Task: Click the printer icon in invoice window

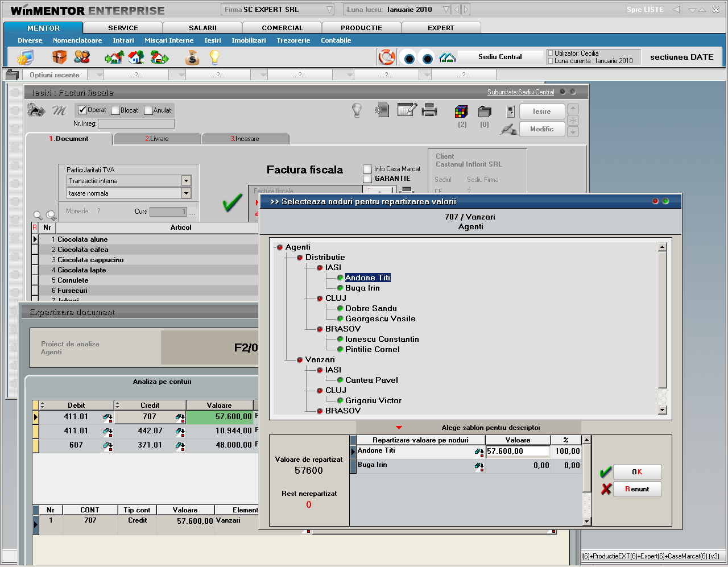Action: 430,110
